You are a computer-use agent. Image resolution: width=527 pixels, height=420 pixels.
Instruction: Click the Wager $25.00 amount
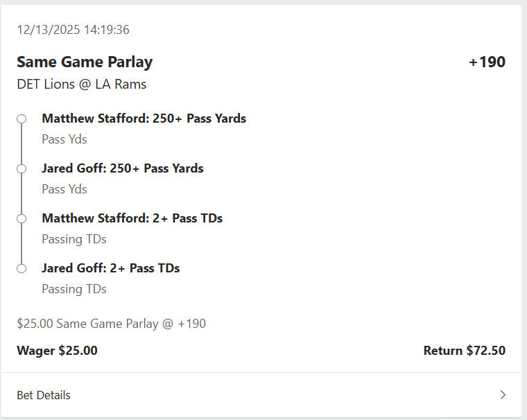pos(57,351)
